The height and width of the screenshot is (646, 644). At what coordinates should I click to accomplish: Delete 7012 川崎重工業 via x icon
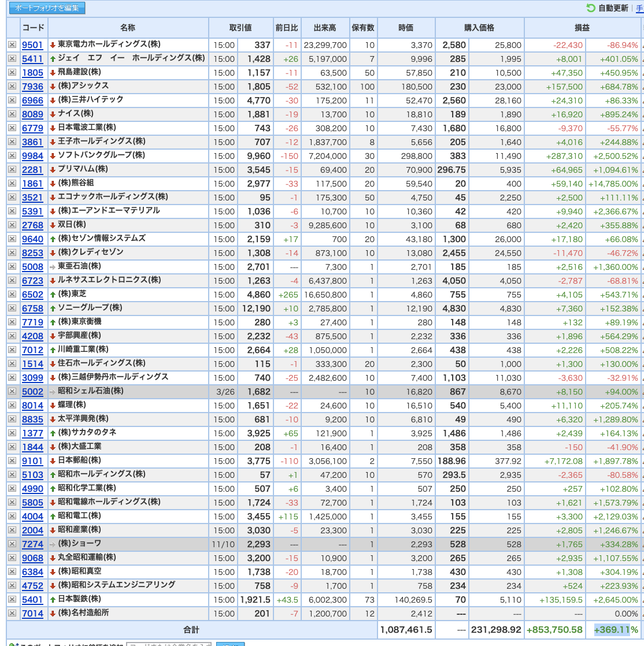pos(12,350)
